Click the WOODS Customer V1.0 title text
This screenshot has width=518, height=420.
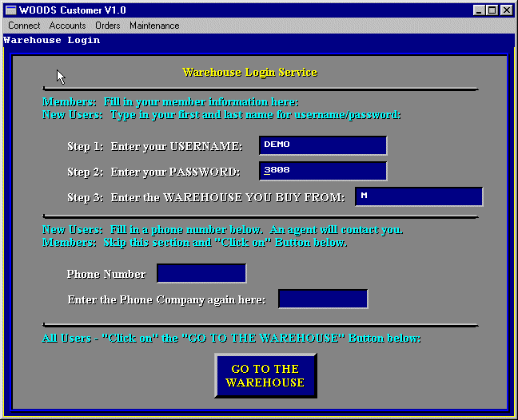point(73,10)
